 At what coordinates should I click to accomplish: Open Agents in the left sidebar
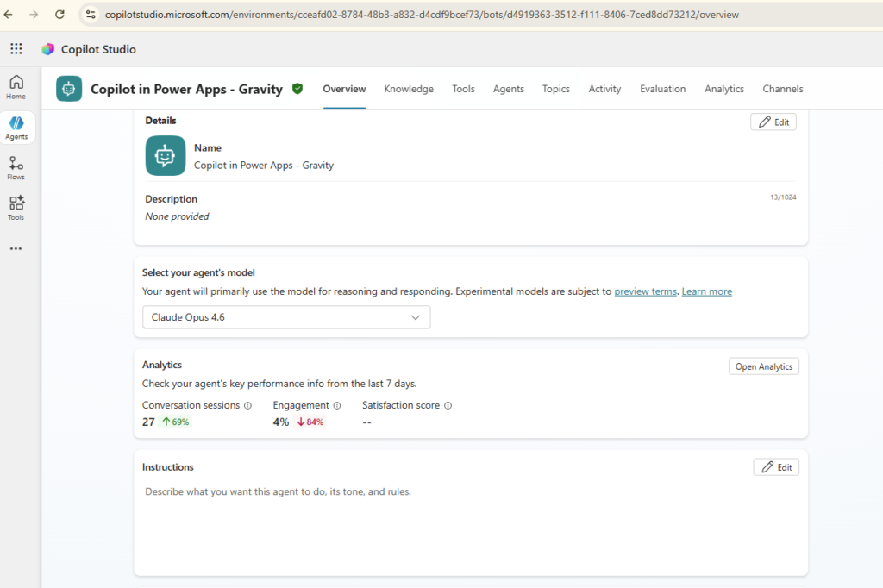point(16,128)
